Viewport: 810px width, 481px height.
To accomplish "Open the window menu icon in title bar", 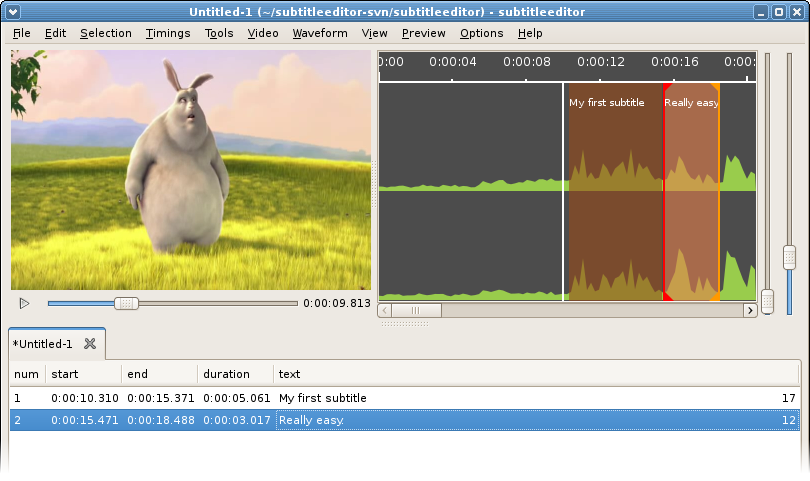I will point(13,11).
